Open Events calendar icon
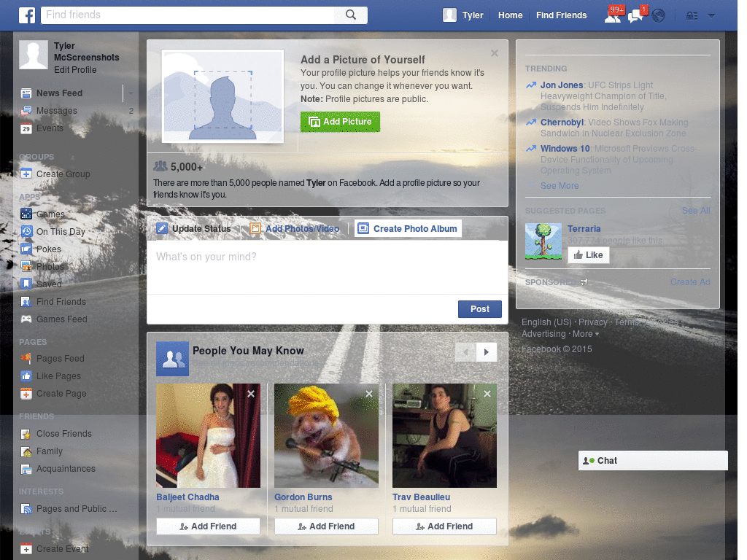747x560 pixels. point(26,128)
